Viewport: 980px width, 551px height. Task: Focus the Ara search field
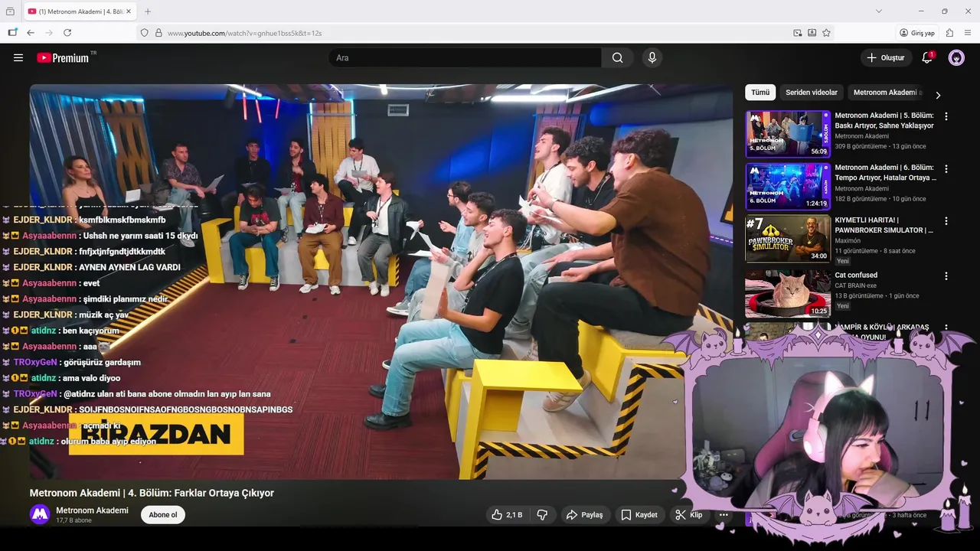[465, 57]
